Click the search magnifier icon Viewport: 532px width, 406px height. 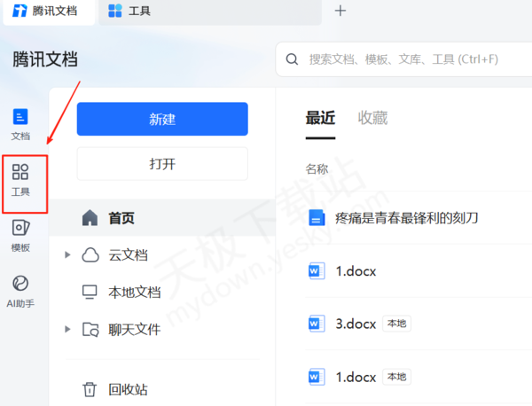coord(292,59)
